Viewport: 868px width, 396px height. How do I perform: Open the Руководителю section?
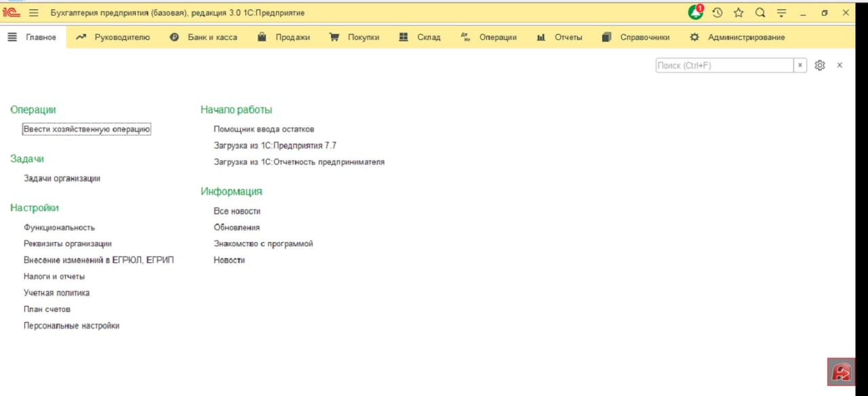coord(122,37)
